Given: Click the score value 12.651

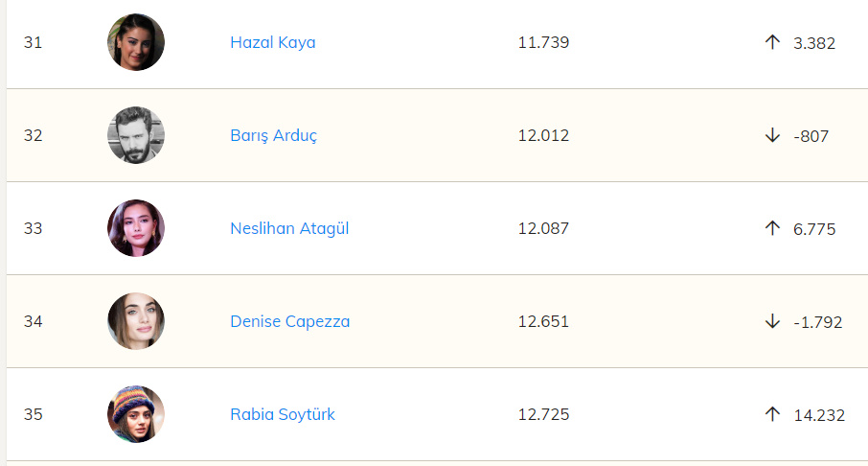Looking at the screenshot, I should (x=543, y=321).
